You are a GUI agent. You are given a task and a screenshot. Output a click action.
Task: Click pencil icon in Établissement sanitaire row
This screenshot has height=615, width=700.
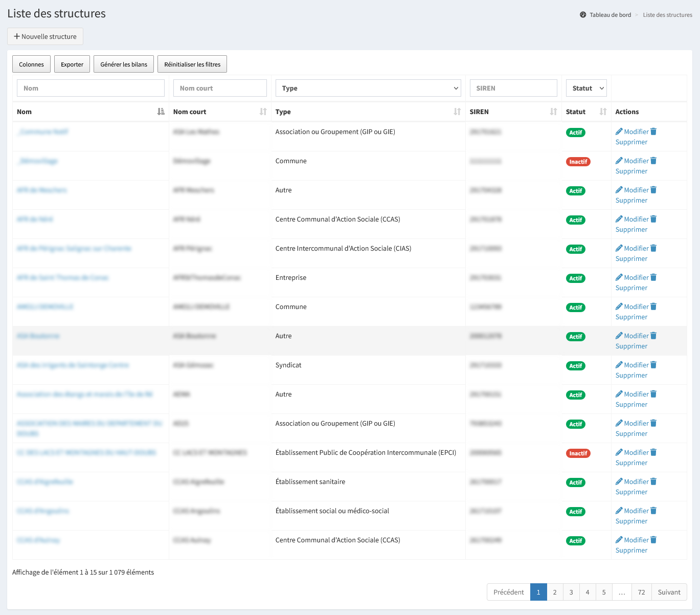pos(619,481)
